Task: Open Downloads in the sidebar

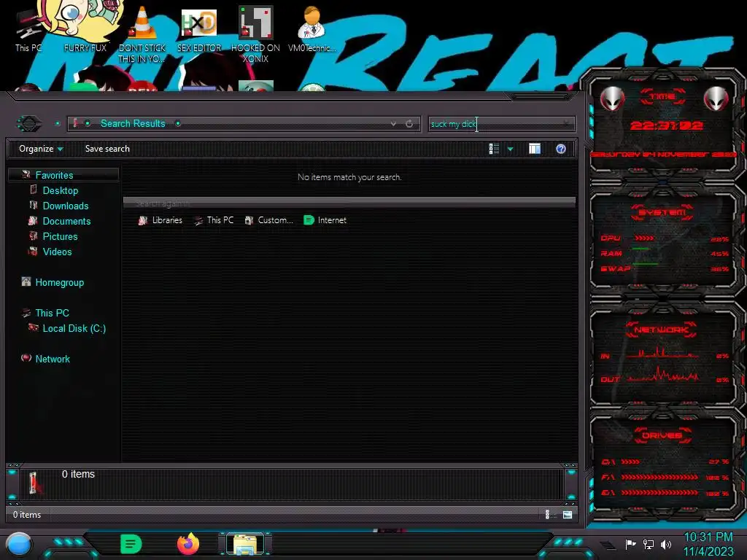Action: point(66,206)
